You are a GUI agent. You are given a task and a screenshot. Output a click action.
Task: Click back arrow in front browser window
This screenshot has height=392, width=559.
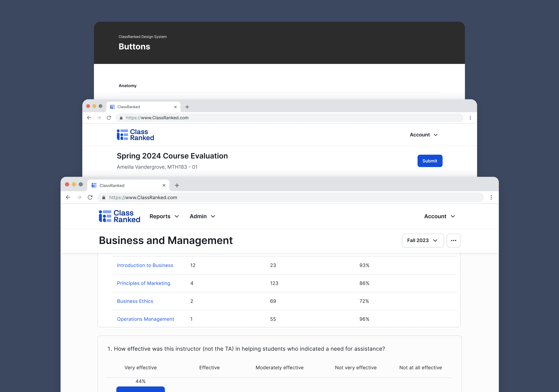pyautogui.click(x=68, y=197)
